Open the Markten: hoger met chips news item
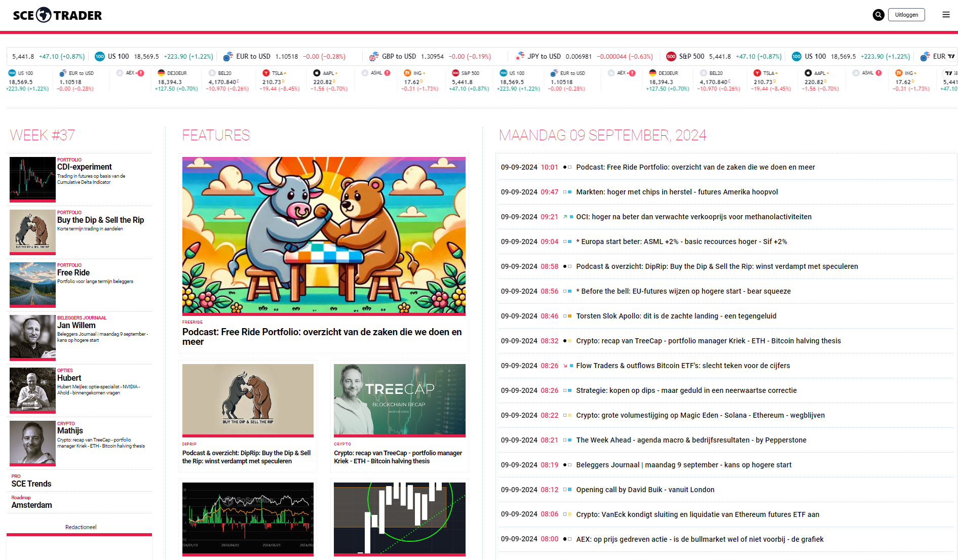The width and height of the screenshot is (958, 560). pyautogui.click(x=677, y=192)
